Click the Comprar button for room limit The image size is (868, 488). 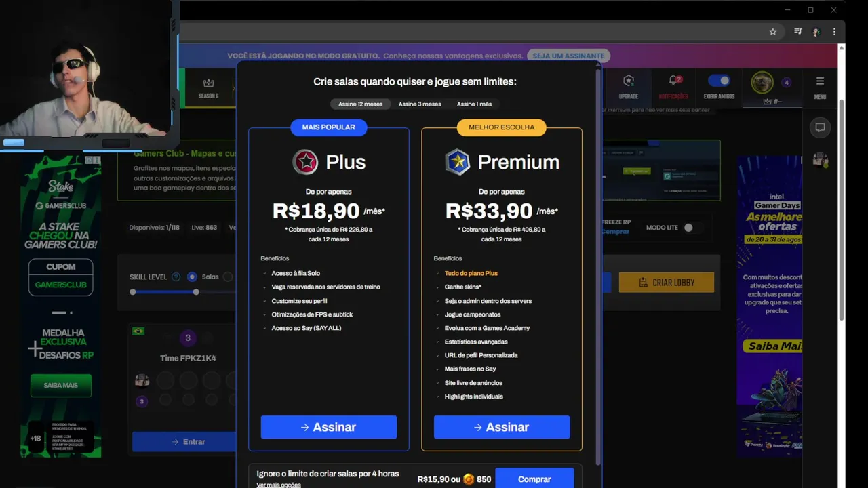coord(534,479)
